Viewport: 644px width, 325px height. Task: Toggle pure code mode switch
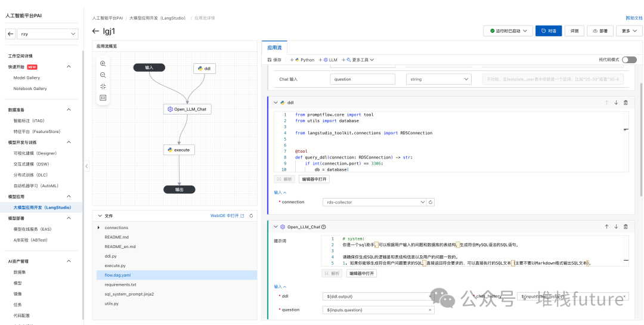pyautogui.click(x=629, y=60)
